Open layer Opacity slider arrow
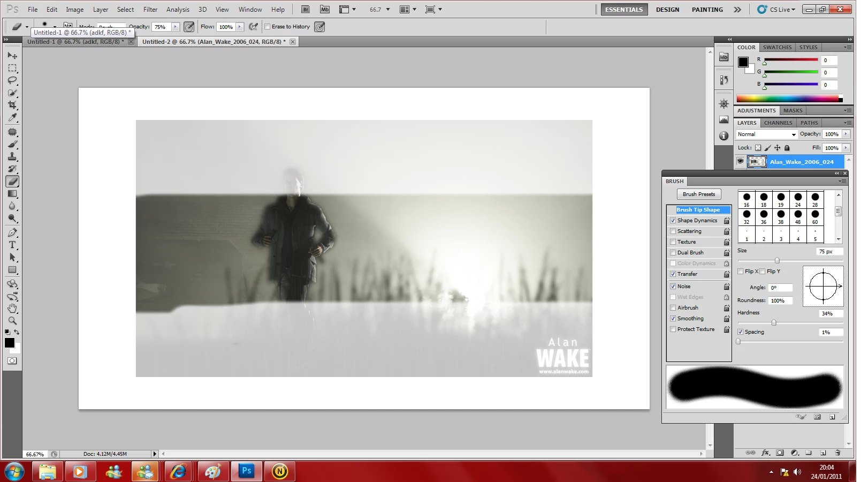Viewport: 868px width, 482px height. (x=846, y=134)
